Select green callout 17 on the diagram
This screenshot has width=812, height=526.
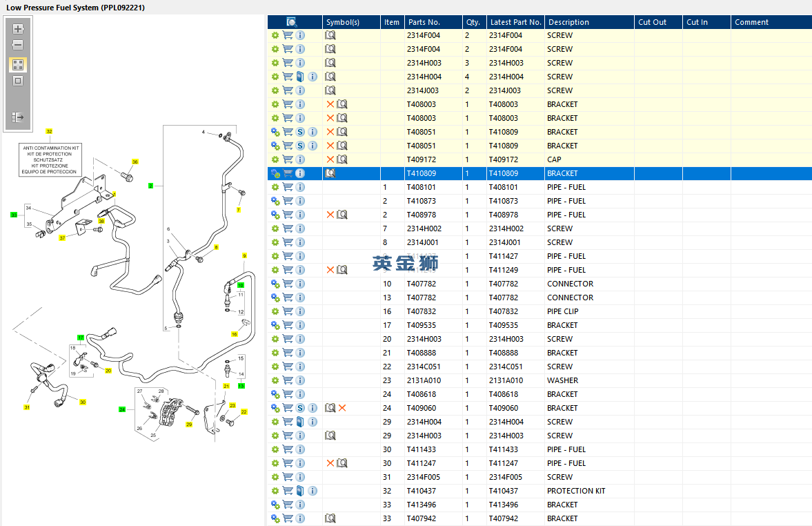pos(81,338)
